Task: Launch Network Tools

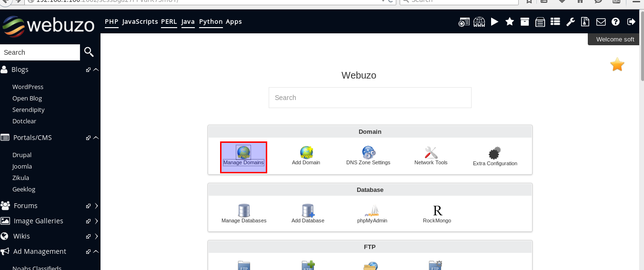Action: point(431,155)
